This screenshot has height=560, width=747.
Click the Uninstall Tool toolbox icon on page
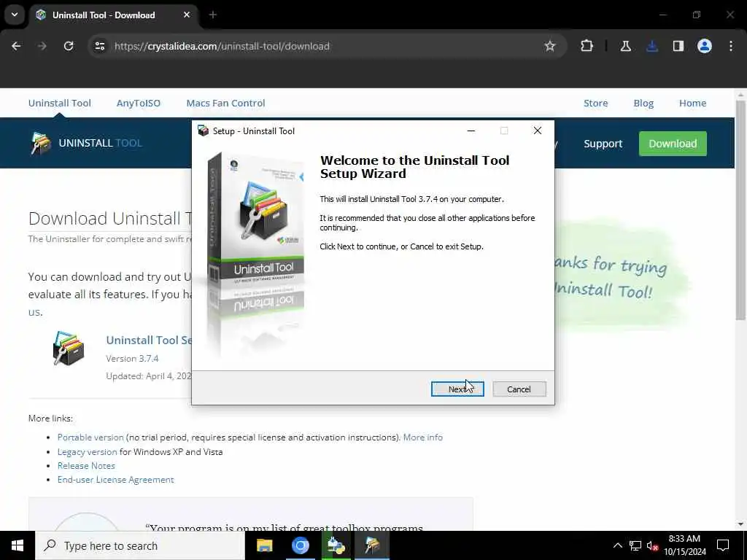[69, 349]
